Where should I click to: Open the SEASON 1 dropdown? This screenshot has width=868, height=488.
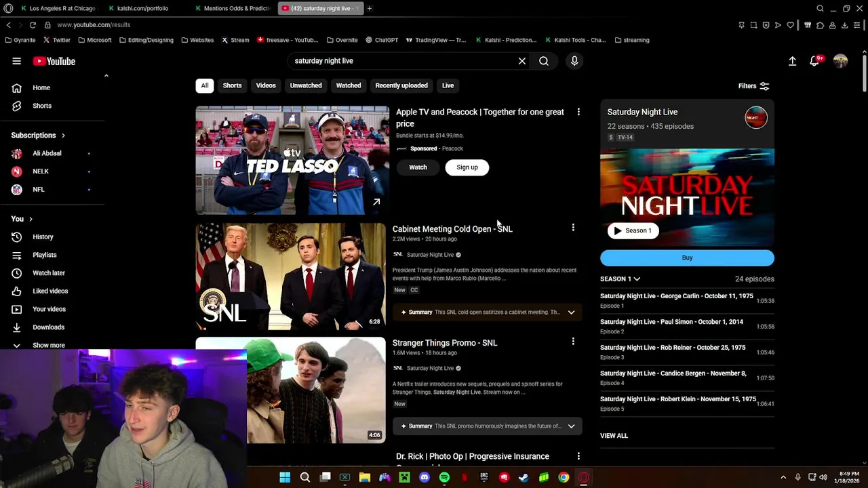pos(620,279)
